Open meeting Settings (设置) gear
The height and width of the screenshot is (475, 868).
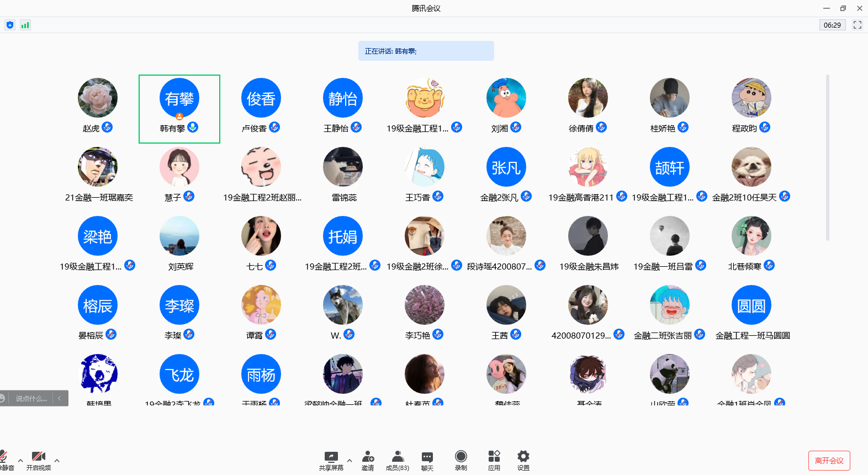[x=523, y=460]
